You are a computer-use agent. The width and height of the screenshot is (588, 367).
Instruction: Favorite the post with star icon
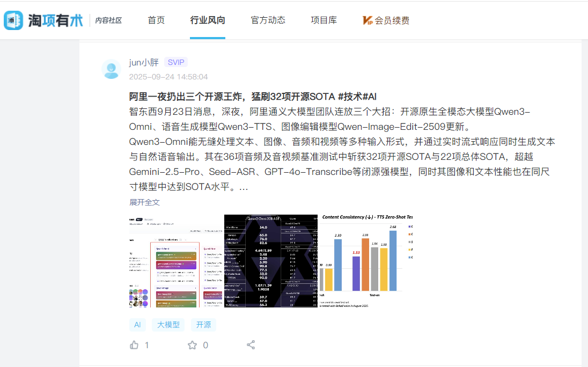(x=192, y=345)
